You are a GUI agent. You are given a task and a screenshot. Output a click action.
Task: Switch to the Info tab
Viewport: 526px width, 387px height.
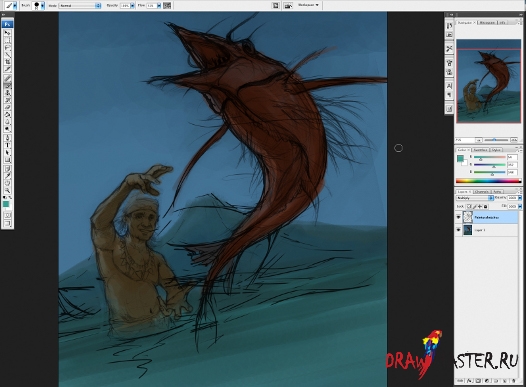(x=502, y=22)
